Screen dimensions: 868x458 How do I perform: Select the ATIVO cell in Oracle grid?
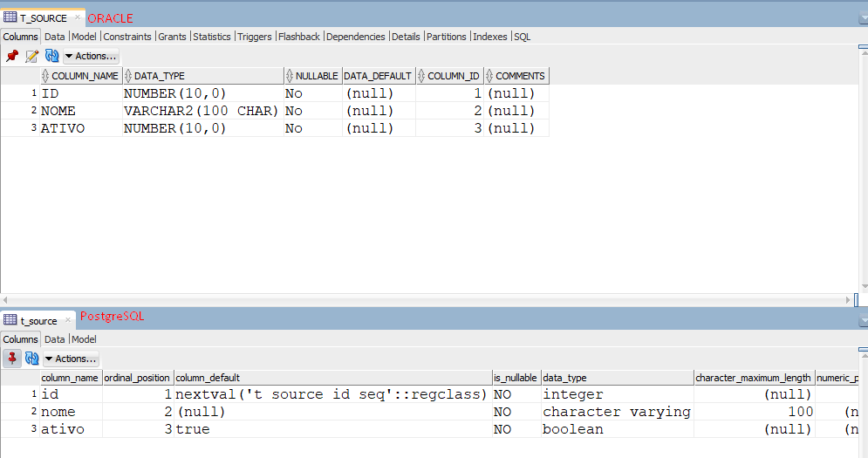[81, 128]
